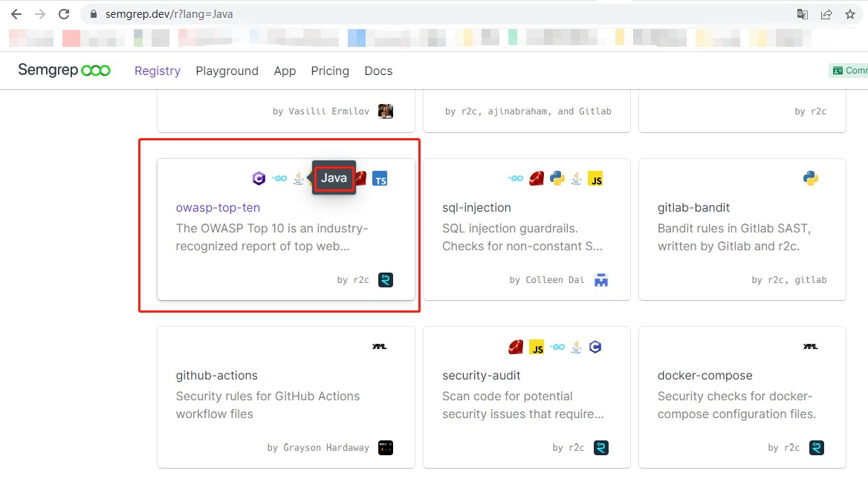View site security lock info
The width and height of the screenshot is (868, 479).
(94, 14)
